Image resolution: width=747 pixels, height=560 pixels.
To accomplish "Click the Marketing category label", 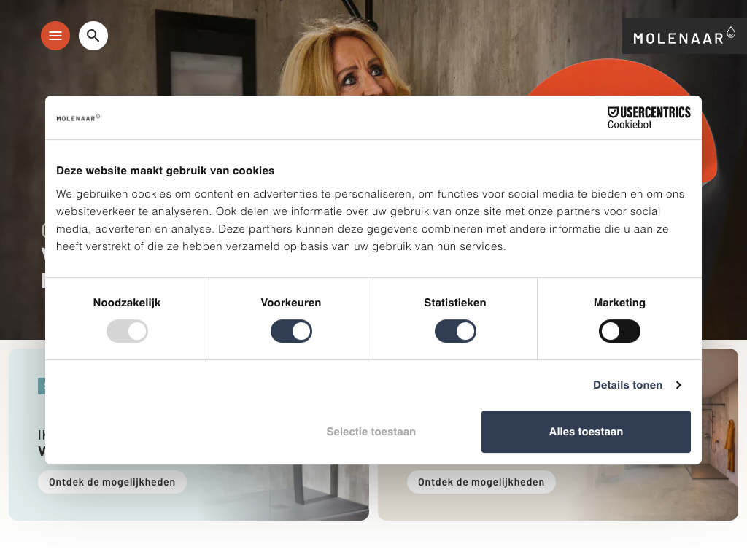I will (619, 303).
